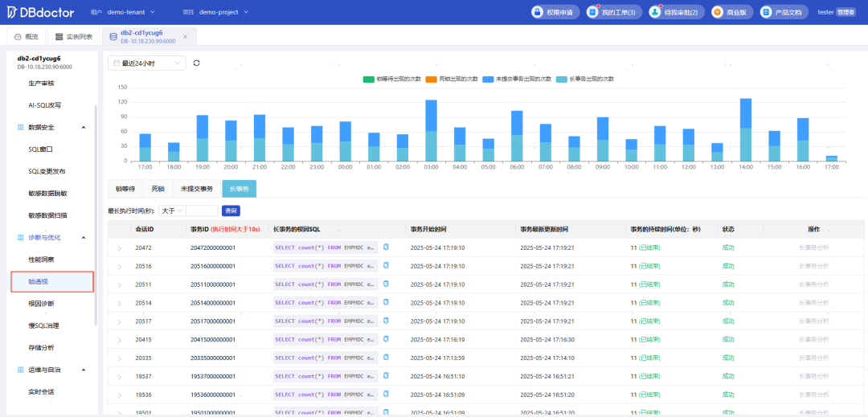Image resolution: width=868 pixels, height=417 pixels.
Task: Click the calendar icon in time range selector
Action: [117, 63]
